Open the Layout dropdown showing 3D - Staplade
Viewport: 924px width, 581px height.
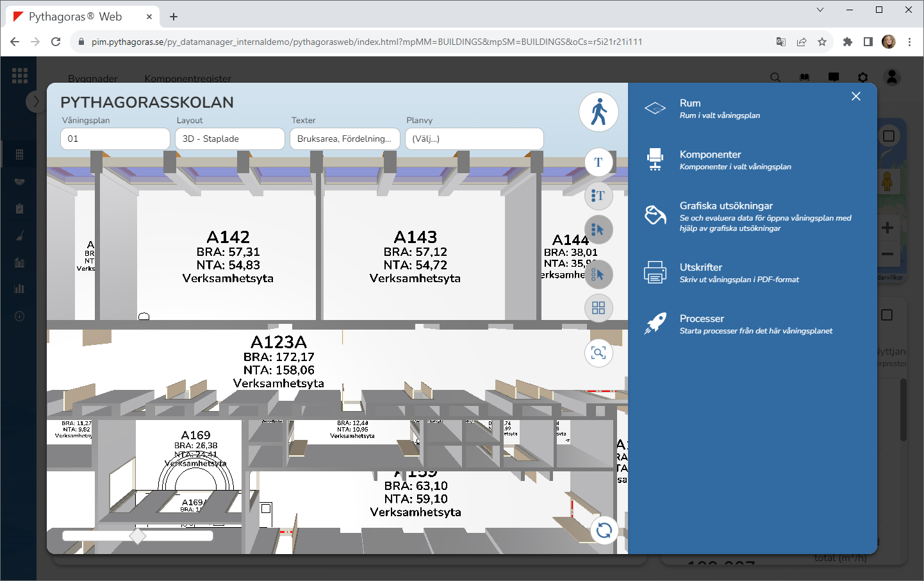[229, 139]
